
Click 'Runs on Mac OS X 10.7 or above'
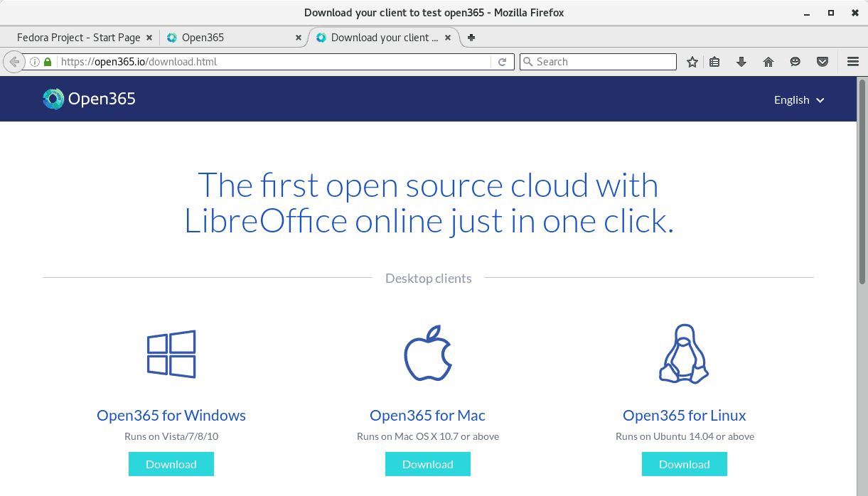pos(428,436)
